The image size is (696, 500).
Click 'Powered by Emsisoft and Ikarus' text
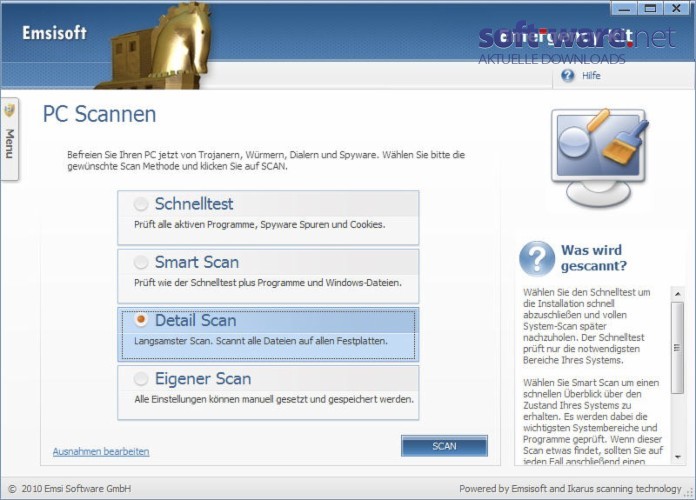570,488
